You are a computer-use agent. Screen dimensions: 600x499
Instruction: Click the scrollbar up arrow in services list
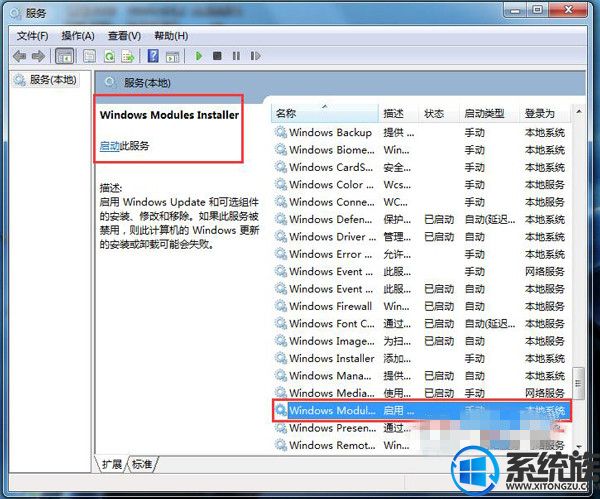pos(579,112)
